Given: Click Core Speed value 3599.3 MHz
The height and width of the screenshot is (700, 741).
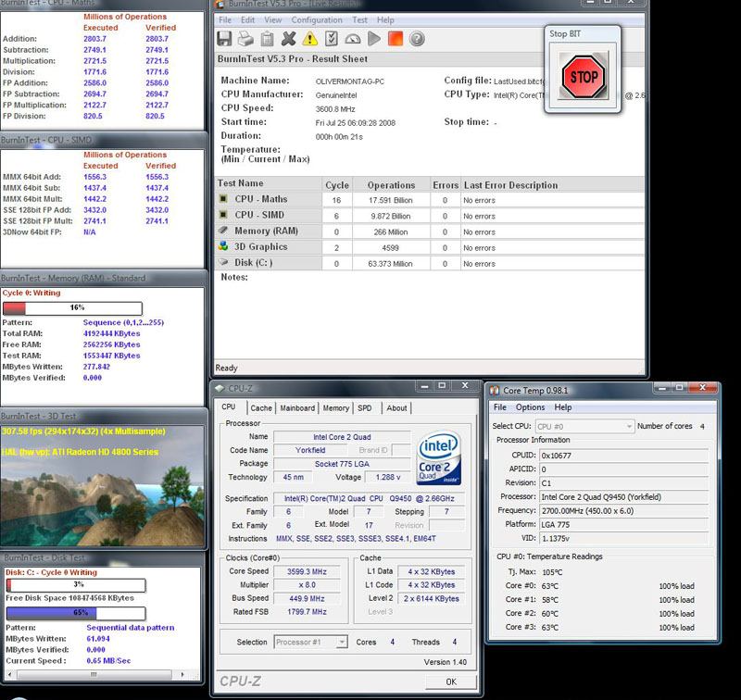Looking at the screenshot, I should [x=307, y=571].
